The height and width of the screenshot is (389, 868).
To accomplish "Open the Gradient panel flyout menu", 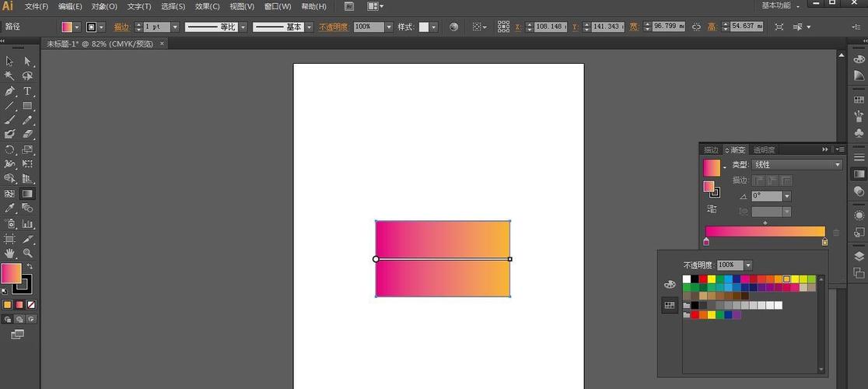I will (840, 149).
